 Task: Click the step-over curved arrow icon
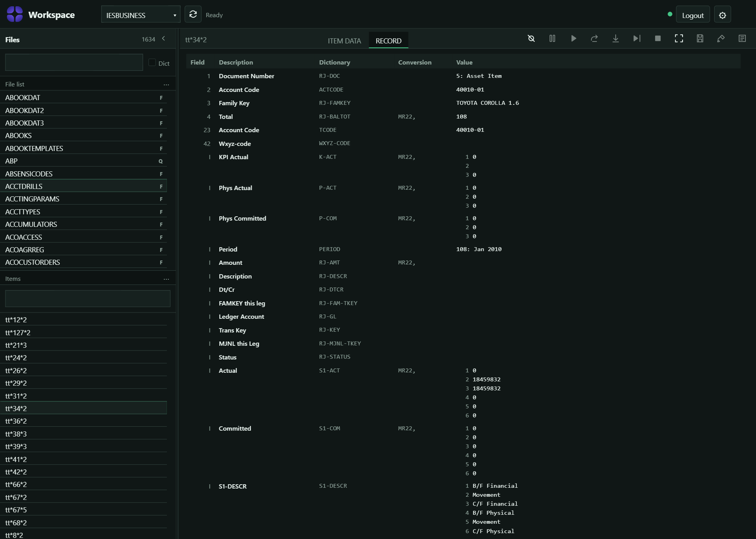(595, 38)
